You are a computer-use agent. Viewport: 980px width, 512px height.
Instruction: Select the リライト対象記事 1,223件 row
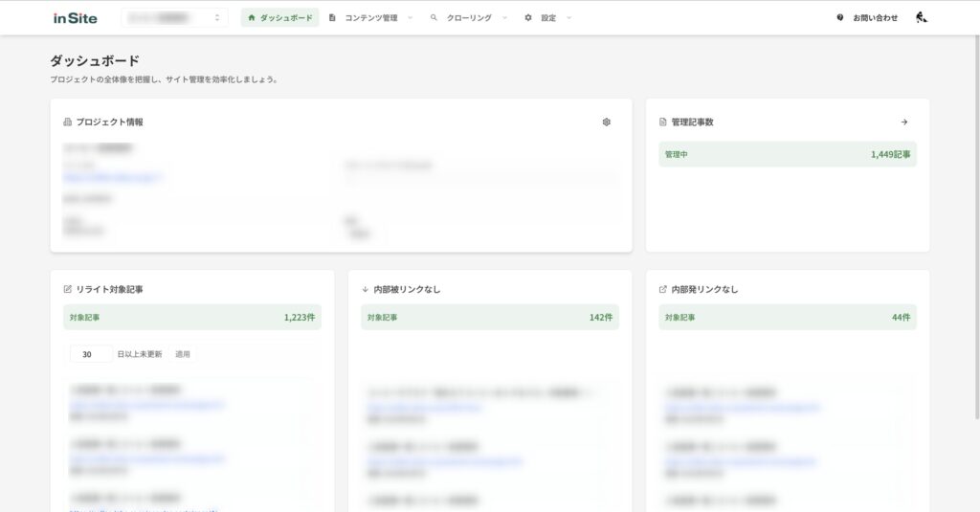[x=191, y=317]
